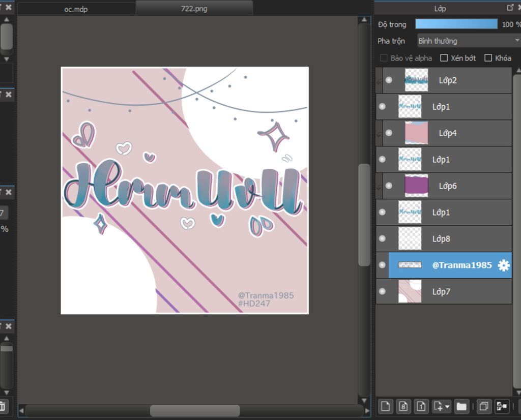Click the 100 opacity value
Viewport: 521px width, 420px height.
coord(507,24)
